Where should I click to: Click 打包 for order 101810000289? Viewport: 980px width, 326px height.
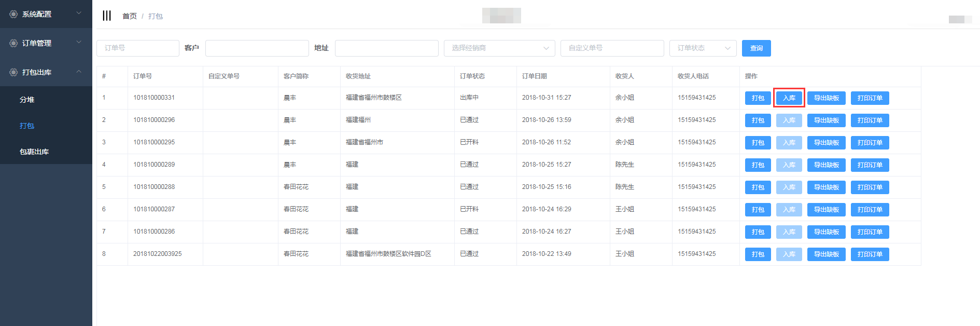click(758, 165)
